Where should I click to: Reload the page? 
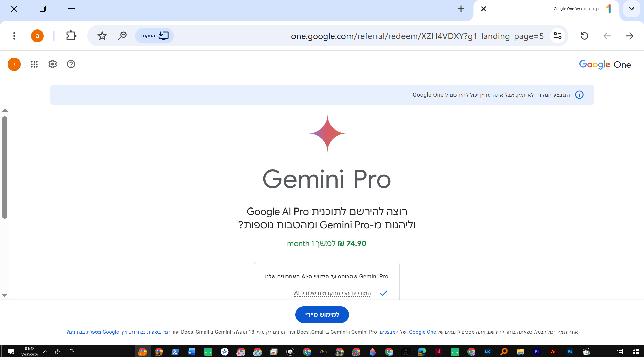[584, 36]
